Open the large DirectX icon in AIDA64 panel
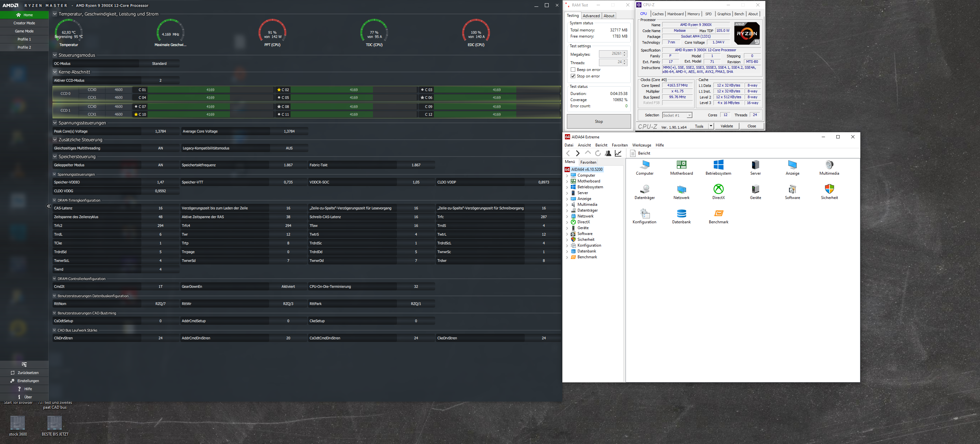Viewport: 980px width, 444px height. (x=718, y=192)
